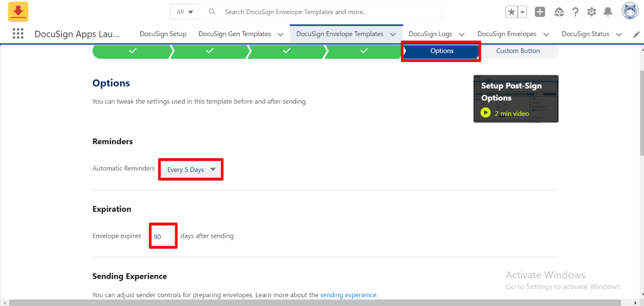Viewport: 644px width, 306px height.
Task: Open the favorites list dropdown arrow
Action: (522, 12)
